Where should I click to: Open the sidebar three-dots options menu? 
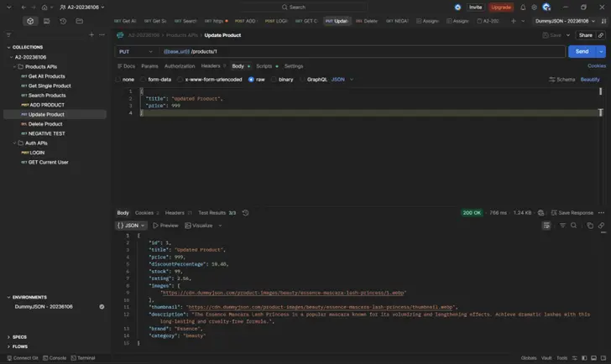[x=102, y=34]
